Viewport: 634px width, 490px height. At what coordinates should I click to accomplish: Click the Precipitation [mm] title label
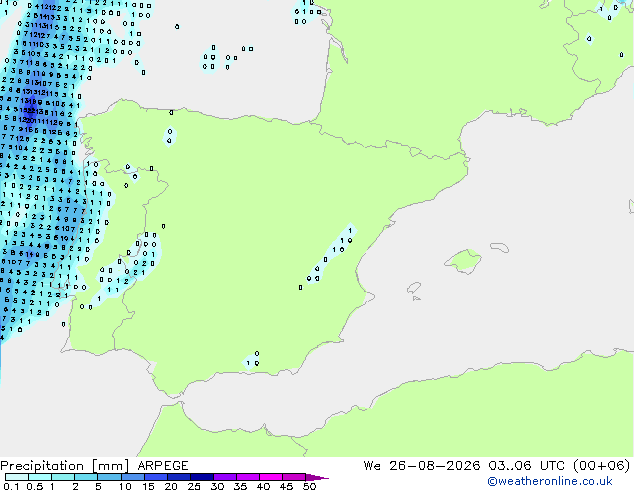tap(65, 466)
